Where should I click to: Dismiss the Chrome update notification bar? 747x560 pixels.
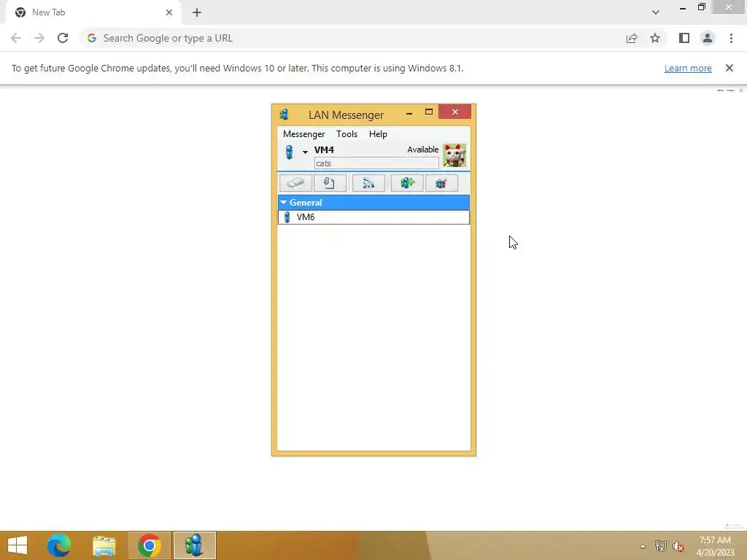(x=729, y=68)
